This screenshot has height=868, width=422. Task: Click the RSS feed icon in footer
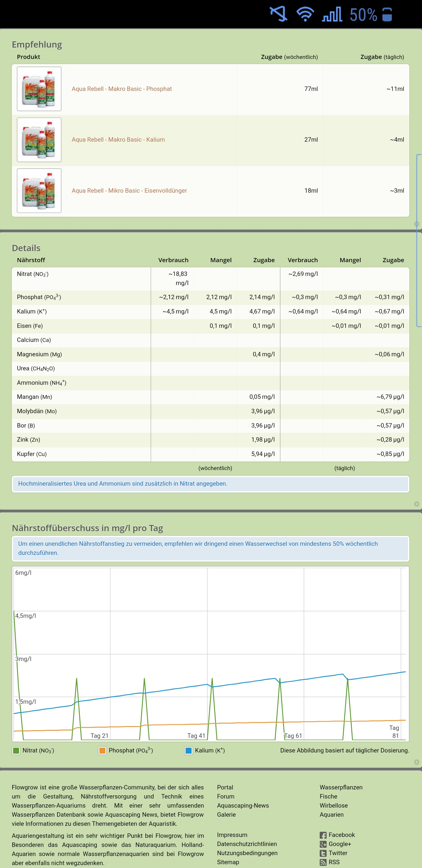click(323, 863)
